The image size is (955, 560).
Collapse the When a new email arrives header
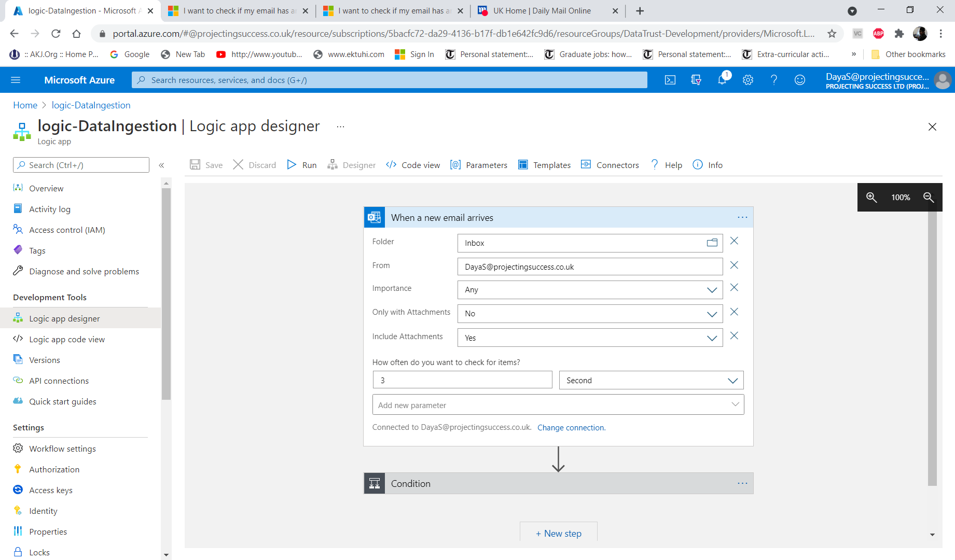[x=558, y=217]
